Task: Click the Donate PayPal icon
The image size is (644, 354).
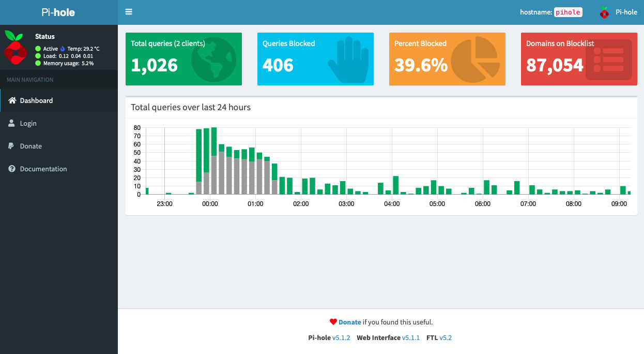Action: pos(11,146)
